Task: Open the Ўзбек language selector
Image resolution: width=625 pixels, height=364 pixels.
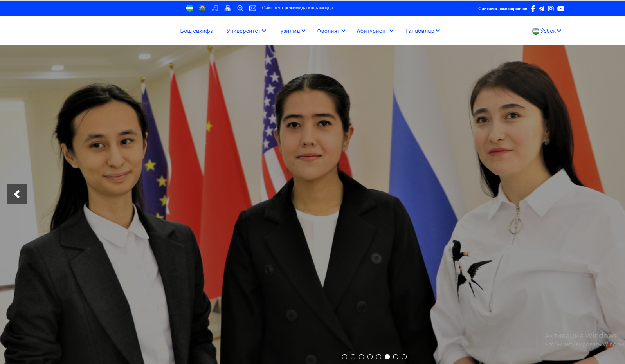Action: coord(547,31)
